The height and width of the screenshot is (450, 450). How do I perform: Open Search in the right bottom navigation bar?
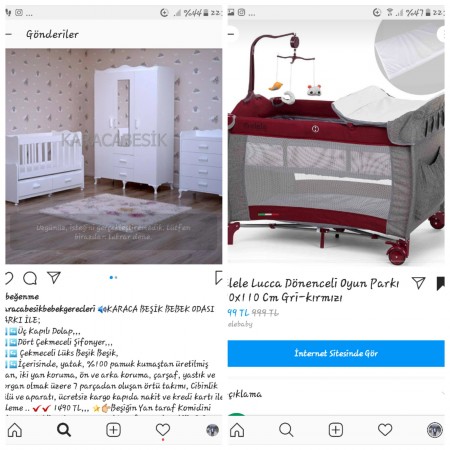(286, 430)
